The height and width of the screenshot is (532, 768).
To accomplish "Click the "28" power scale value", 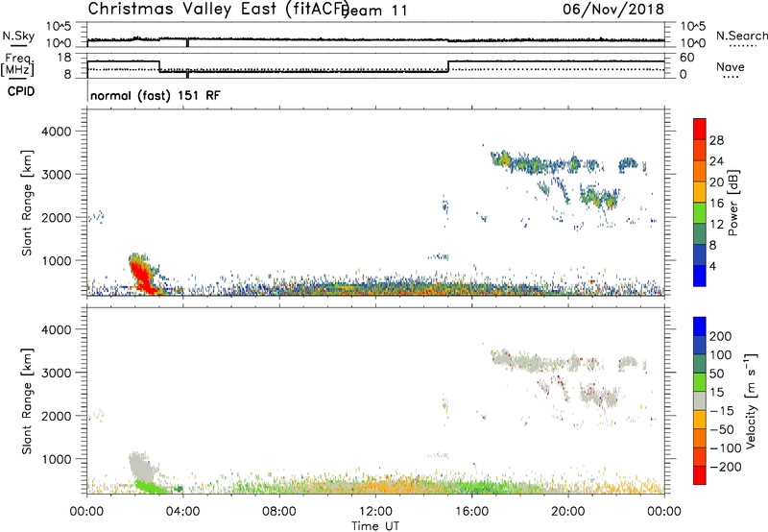I will pos(716,140).
